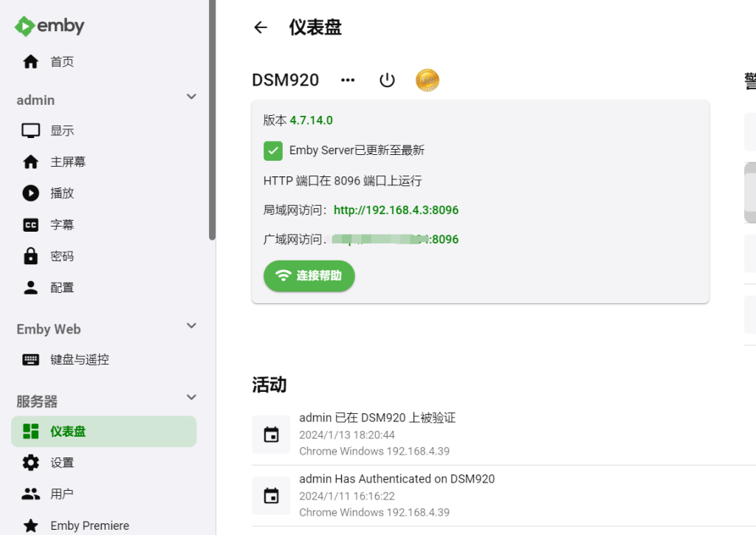Viewport: 756px width, 535px height.
Task: Click the Emby logo
Action: click(49, 26)
